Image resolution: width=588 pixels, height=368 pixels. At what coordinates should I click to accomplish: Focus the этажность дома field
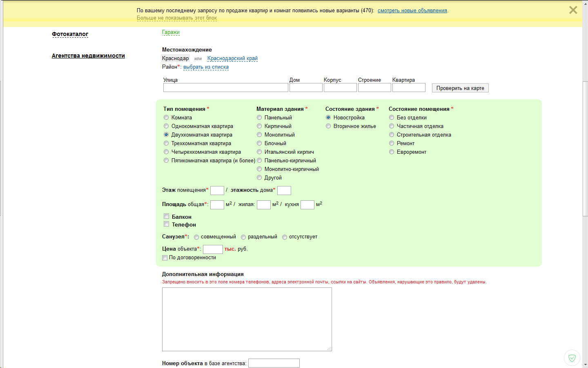284,190
